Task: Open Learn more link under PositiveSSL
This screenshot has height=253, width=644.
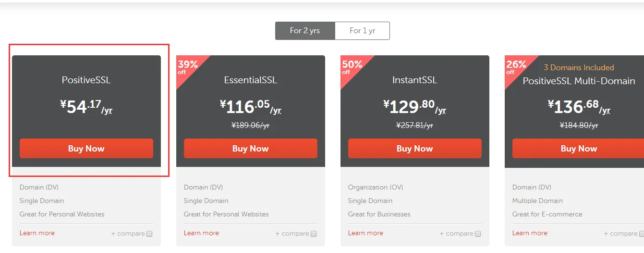Action: pos(37,233)
